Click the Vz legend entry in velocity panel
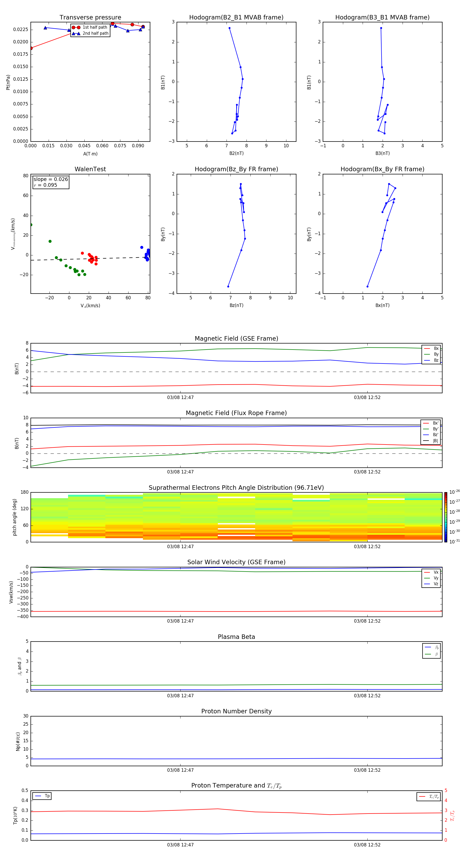 [x=431, y=584]
